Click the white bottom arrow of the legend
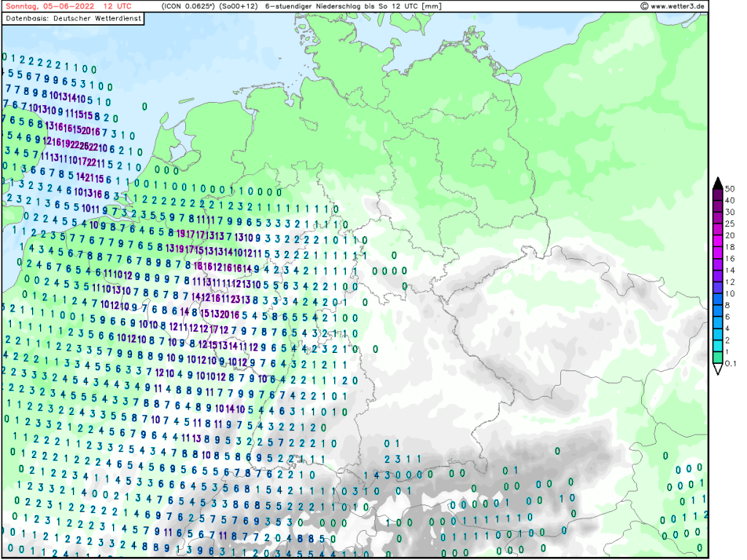Image resolution: width=747 pixels, height=560 pixels. pos(718,369)
